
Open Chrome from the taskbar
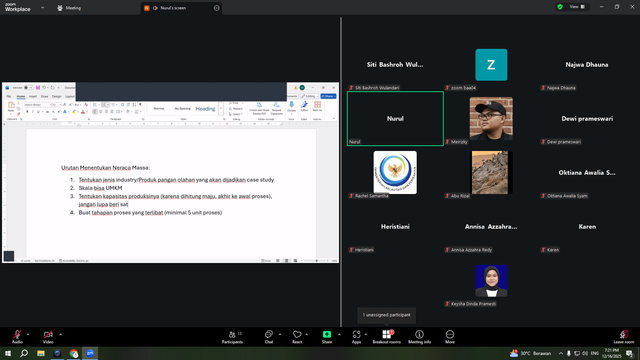click(x=73, y=353)
